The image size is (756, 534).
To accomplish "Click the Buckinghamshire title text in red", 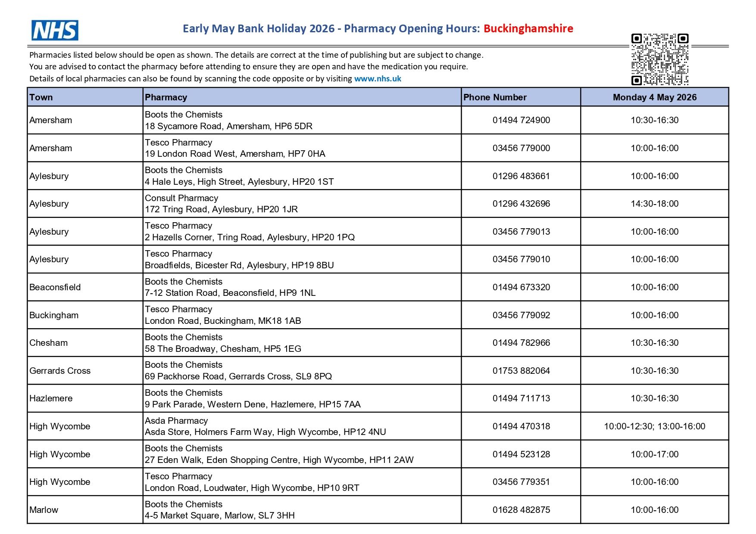I will coord(528,28).
